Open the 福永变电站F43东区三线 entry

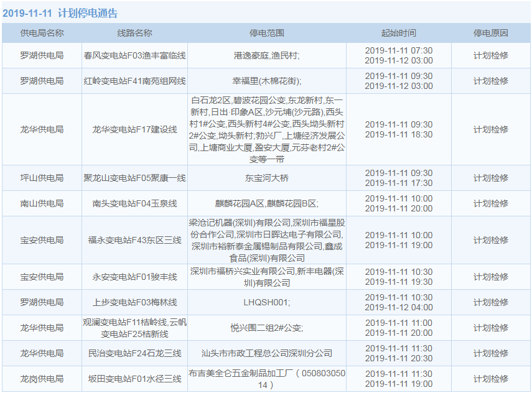pyautogui.click(x=134, y=240)
